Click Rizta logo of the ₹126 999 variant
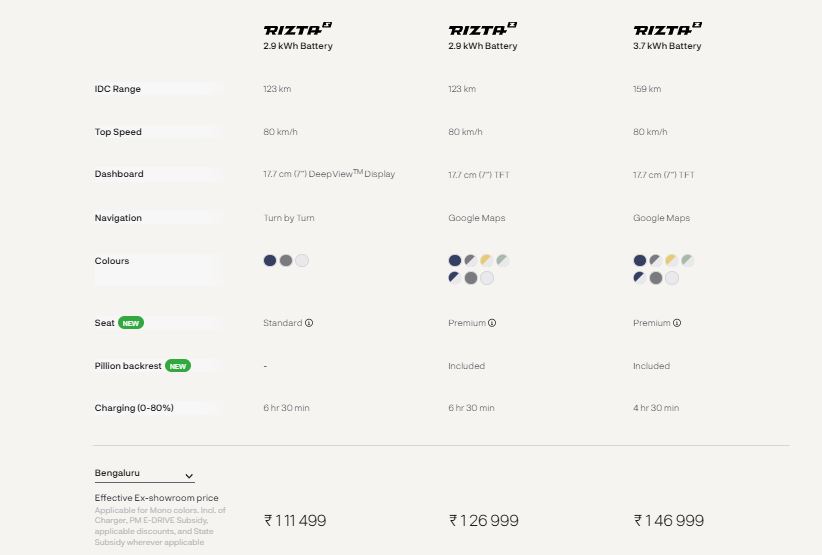Viewport: 822px width, 555px height. point(483,29)
